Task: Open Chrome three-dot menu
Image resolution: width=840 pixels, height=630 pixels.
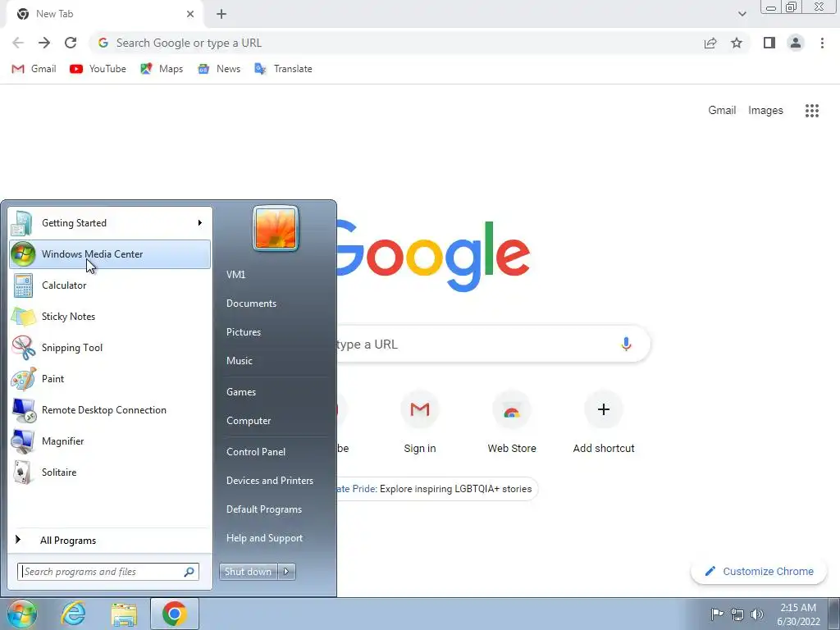Action: point(822,43)
